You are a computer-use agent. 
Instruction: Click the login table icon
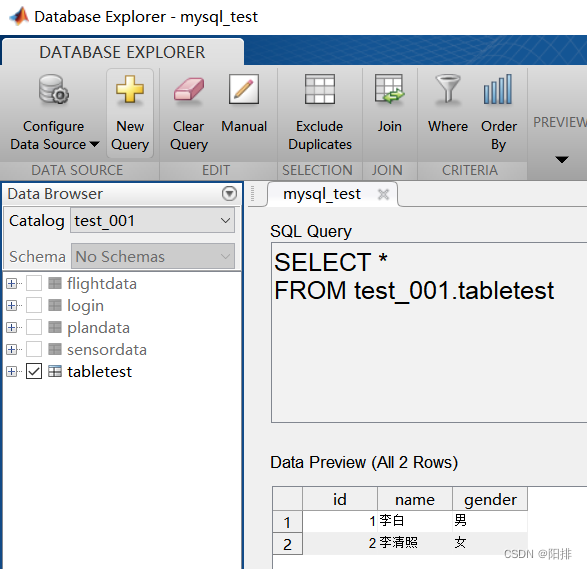[55, 305]
